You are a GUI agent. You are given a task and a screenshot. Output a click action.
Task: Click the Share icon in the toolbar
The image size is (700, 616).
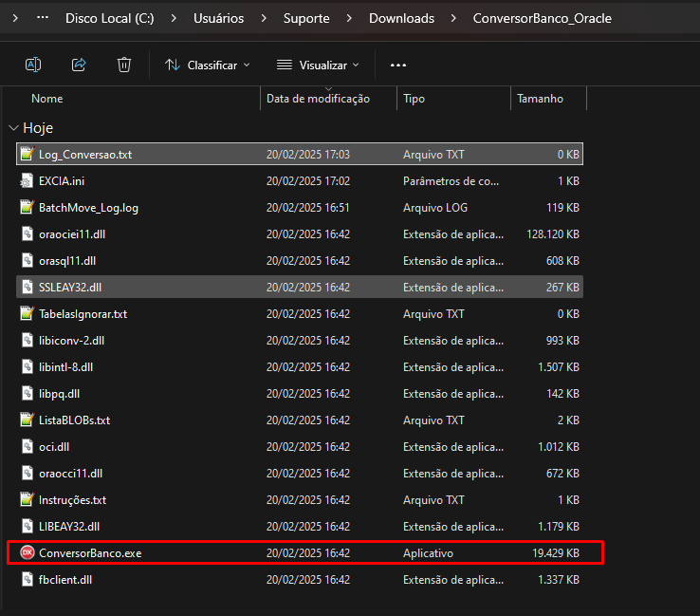pos(79,65)
